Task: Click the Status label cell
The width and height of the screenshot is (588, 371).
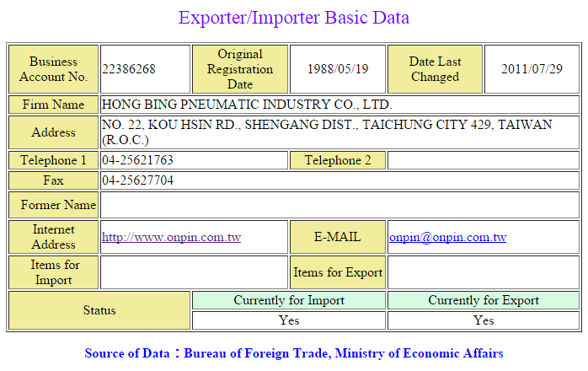Action: click(x=99, y=310)
